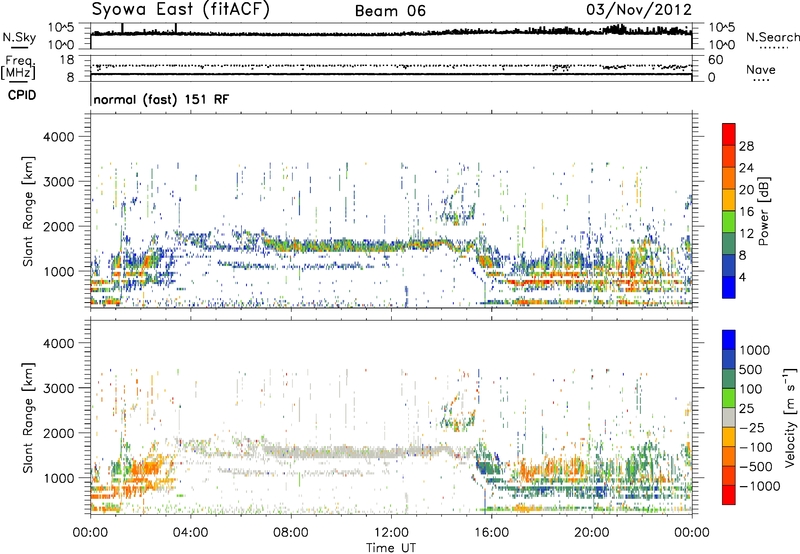Screen dimensions: 800x554
Task: Click the velocity scale value '-25'
Action: (752, 427)
